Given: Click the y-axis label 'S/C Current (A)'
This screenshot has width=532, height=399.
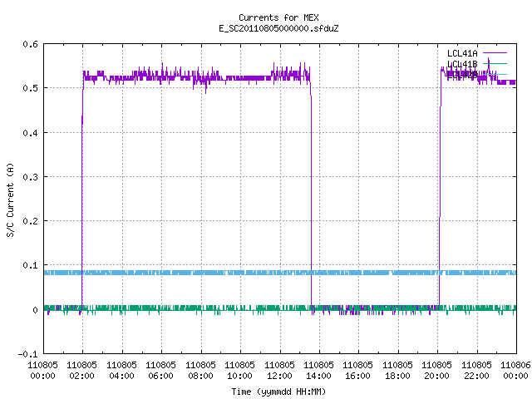Looking at the screenshot, I should coord(10,199).
